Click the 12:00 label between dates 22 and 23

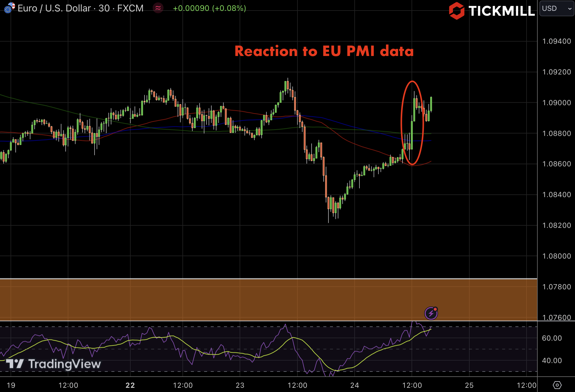click(x=183, y=385)
